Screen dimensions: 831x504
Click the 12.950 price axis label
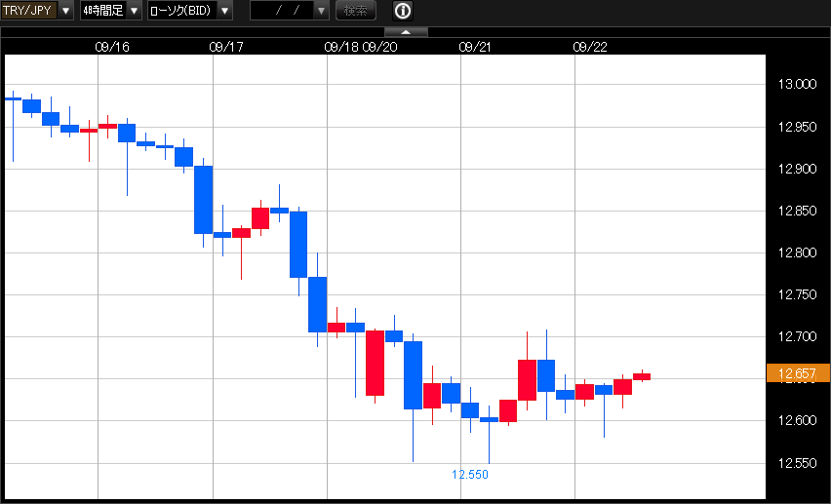(798, 127)
